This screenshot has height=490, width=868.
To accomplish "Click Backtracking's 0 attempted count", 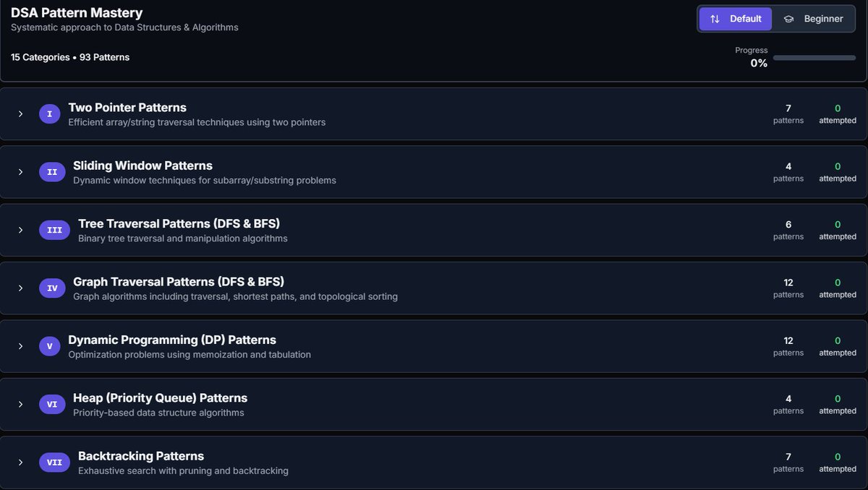I will [838, 463].
